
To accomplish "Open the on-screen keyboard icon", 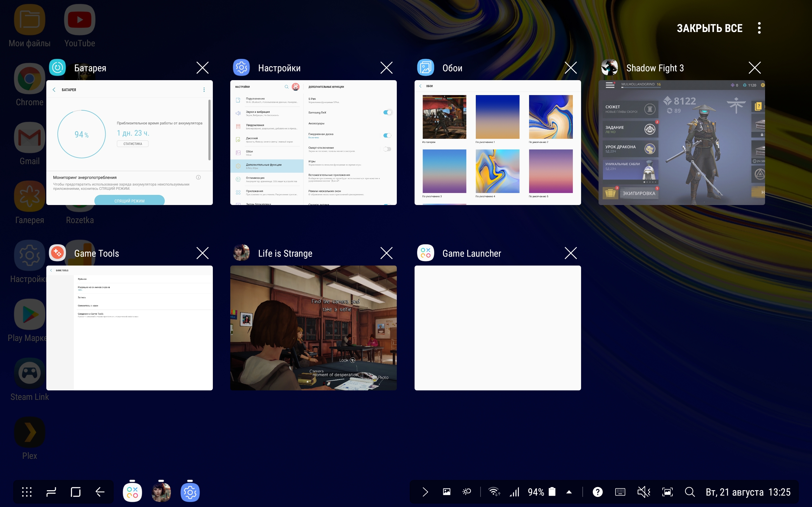I will pos(620,492).
